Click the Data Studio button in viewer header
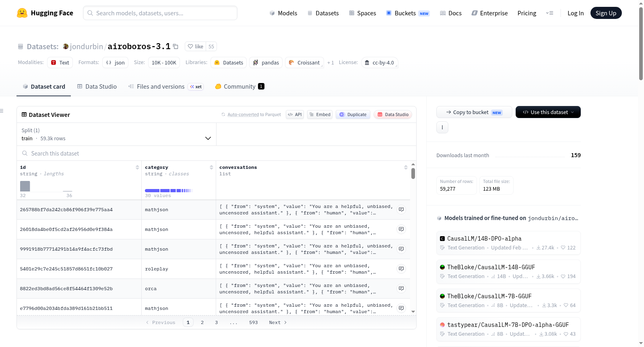The height and width of the screenshot is (347, 644). (392, 114)
